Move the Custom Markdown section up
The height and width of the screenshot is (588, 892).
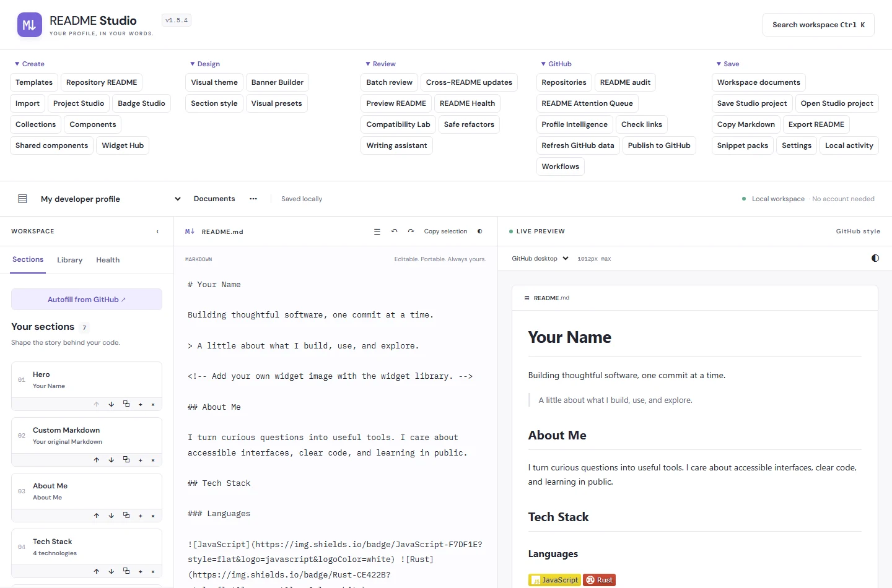pos(97,460)
